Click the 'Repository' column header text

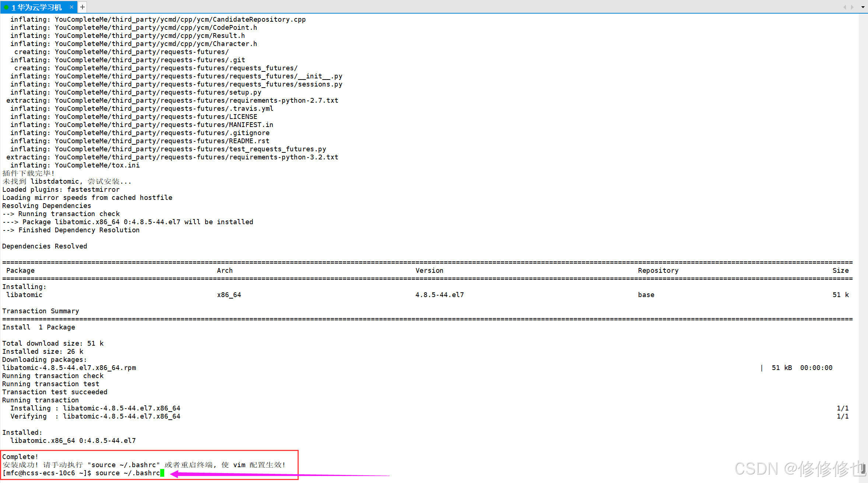click(x=658, y=271)
